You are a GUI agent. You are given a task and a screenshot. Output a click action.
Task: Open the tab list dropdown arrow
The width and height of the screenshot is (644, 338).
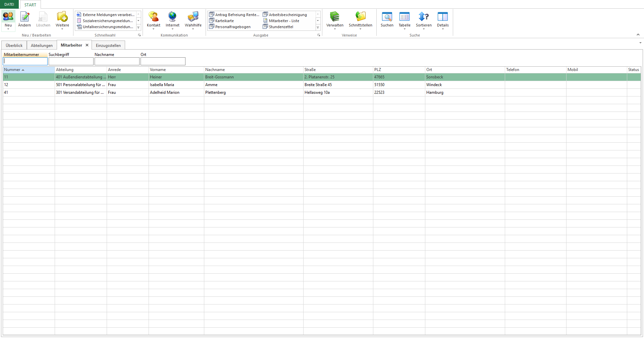click(640, 43)
